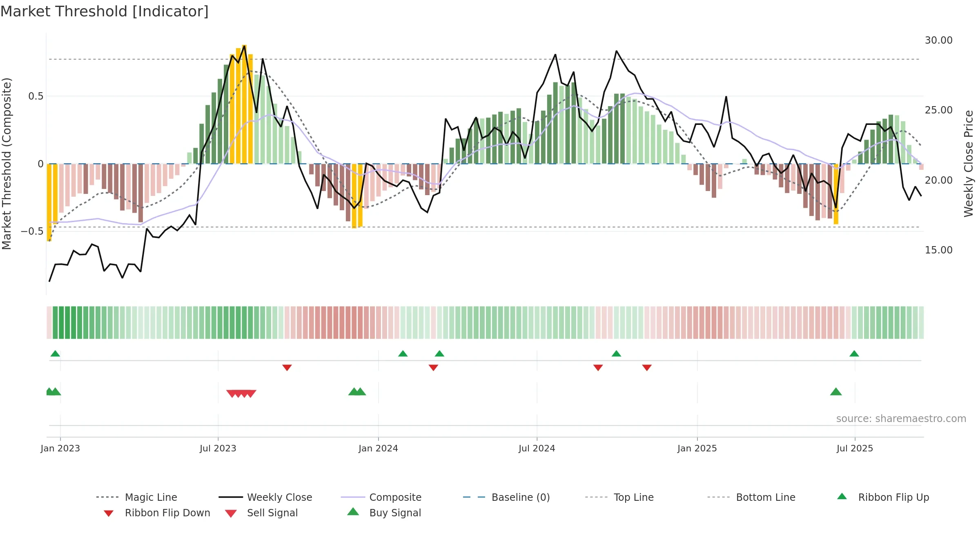Click the Buy Signal marker near June 2025

836,391
